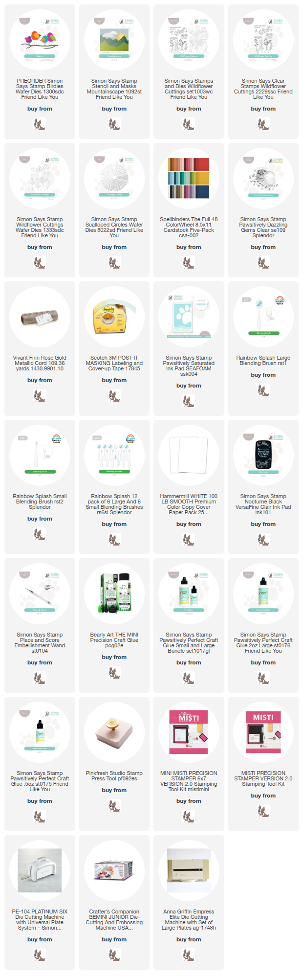The image size is (303, 980).
Task: Open PE-104 Platinum Six machine image
Action: (40, 871)
